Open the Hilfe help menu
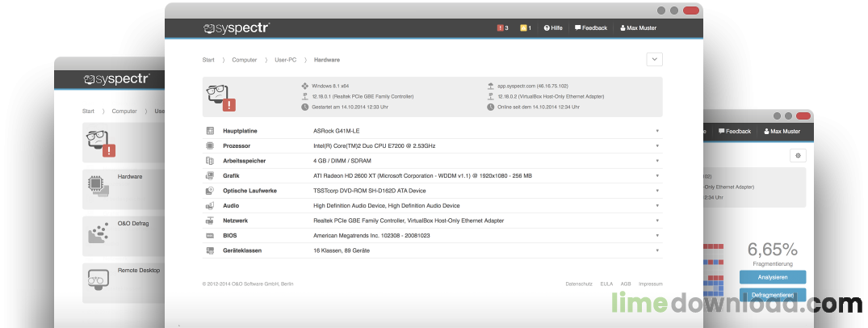The width and height of the screenshot is (868, 328). (x=553, y=28)
